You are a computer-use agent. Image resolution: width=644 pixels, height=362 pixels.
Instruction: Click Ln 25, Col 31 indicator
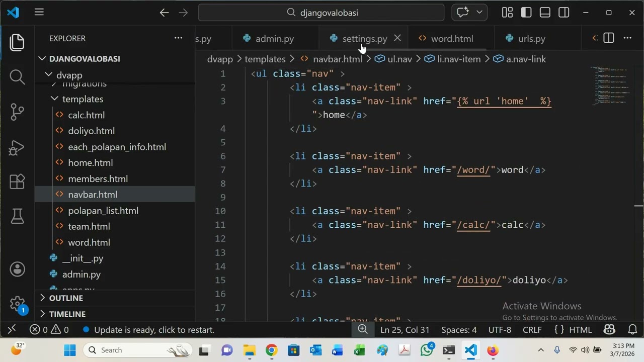[x=405, y=330]
